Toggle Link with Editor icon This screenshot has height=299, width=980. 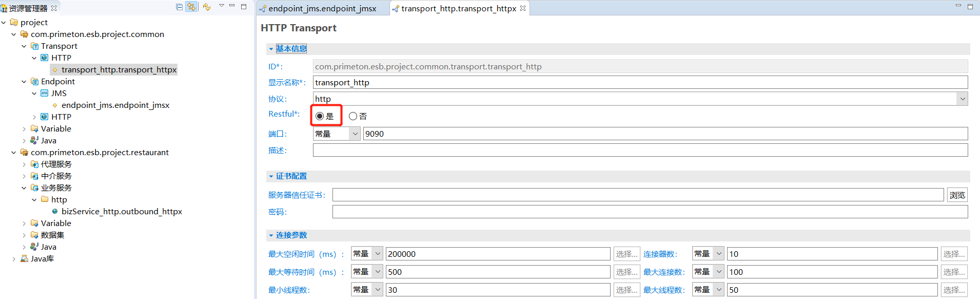tap(191, 7)
